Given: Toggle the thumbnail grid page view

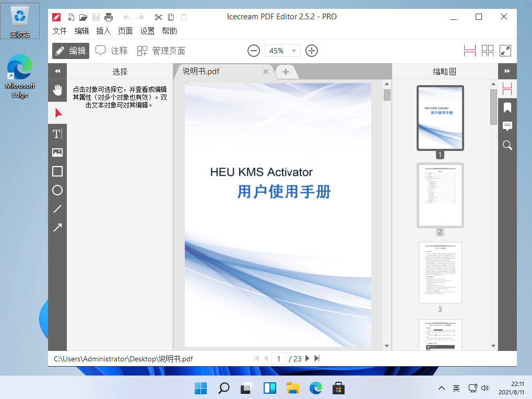Looking at the screenshot, I should tap(488, 51).
